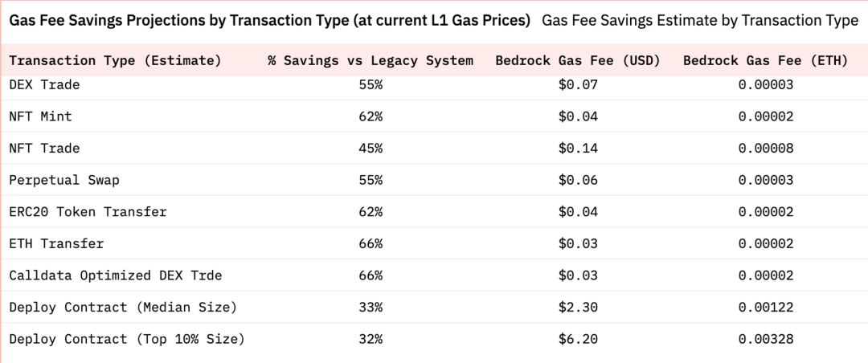Switch to 'Gas Fee Savings Estimate' tab
Image resolution: width=868 pixels, height=363 pixels.
pos(700,21)
